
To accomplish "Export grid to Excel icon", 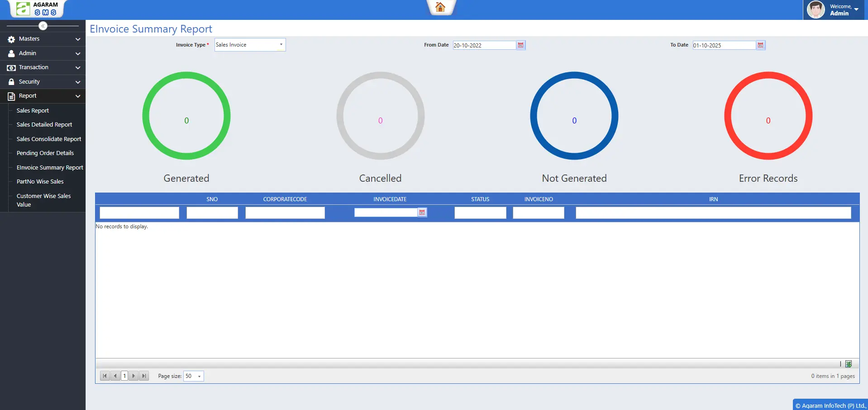I will (849, 364).
